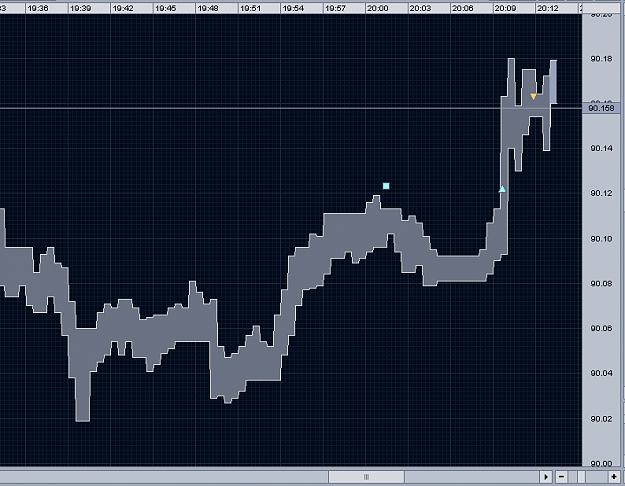Click the 90.12 price axis label

[601, 193]
